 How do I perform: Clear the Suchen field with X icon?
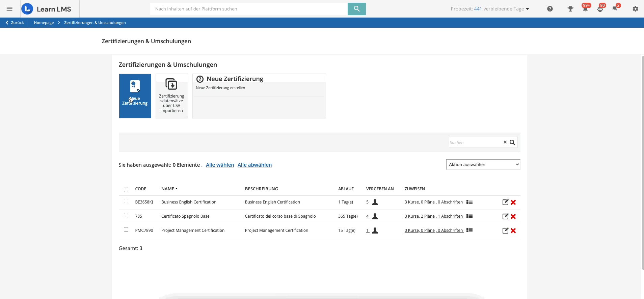[x=505, y=142]
